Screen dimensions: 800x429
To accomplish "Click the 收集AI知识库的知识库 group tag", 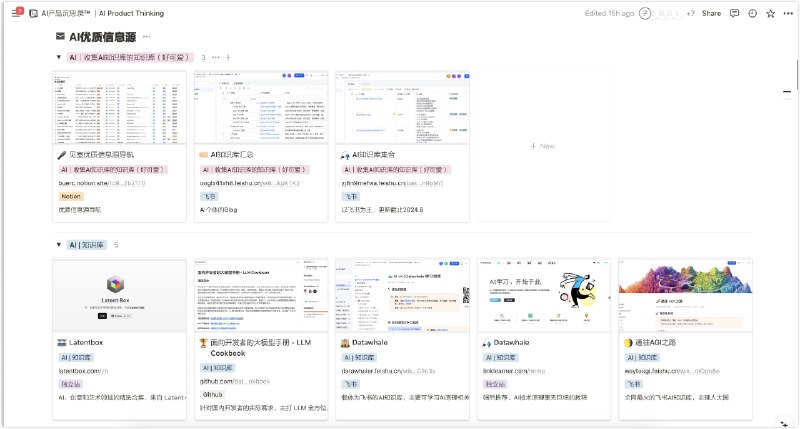I will tap(130, 57).
